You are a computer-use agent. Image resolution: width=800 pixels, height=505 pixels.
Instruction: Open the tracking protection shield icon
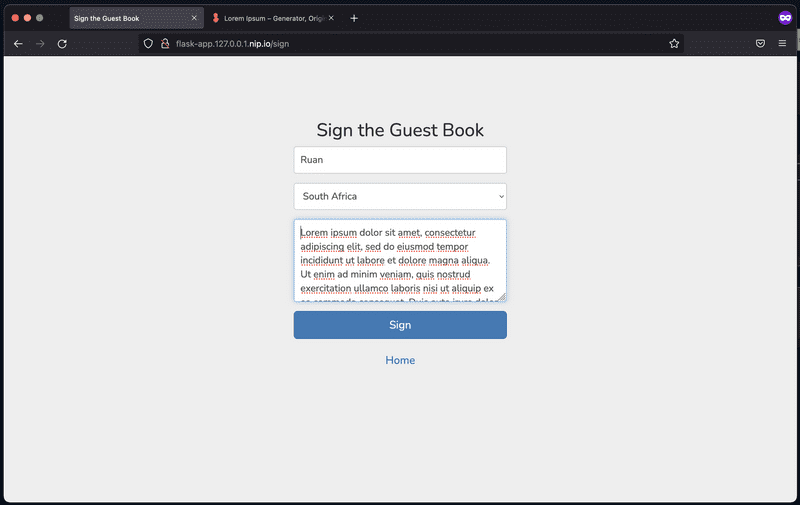148,44
